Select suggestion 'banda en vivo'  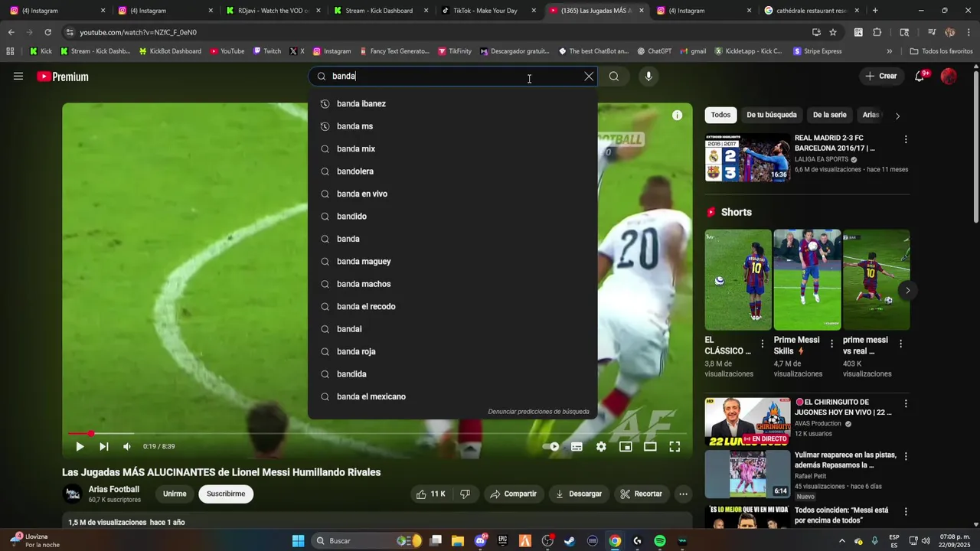tap(452, 194)
